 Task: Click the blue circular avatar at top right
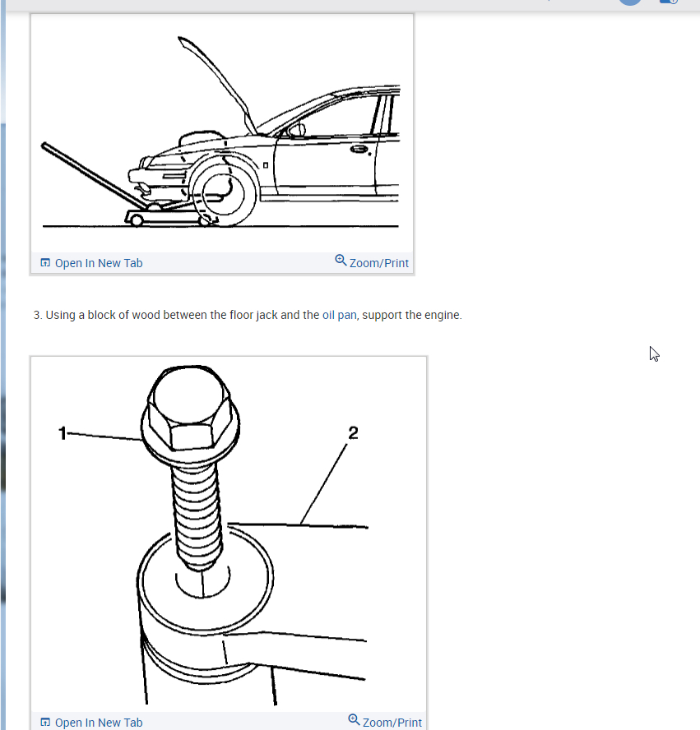(x=630, y=1)
